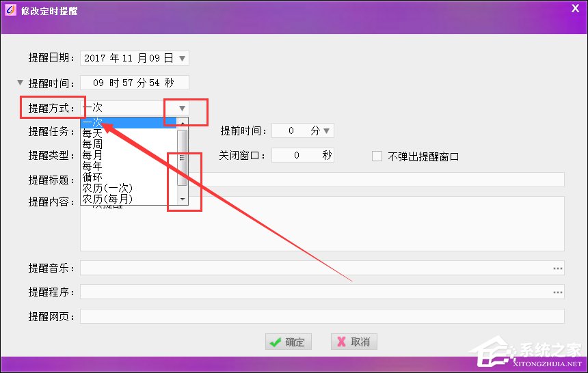Viewport: 588px width, 373px height.
Task: Browse for 提醒程序 with ellipsis button
Action: point(558,292)
